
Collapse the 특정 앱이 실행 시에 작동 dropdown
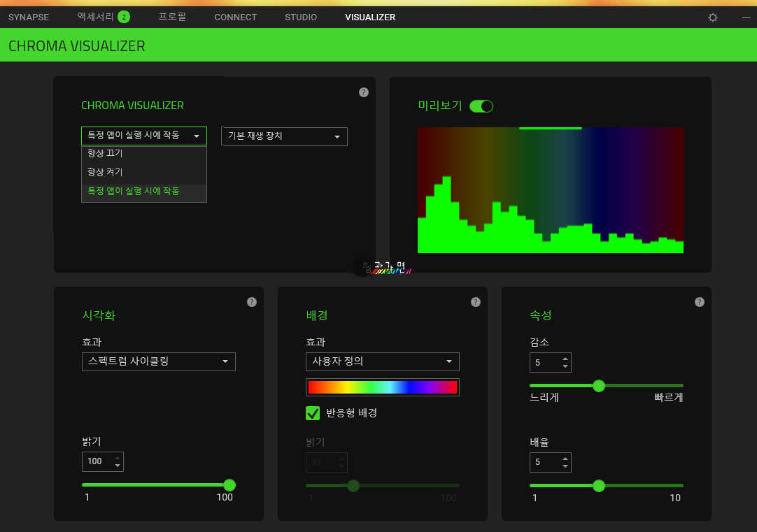click(x=144, y=136)
